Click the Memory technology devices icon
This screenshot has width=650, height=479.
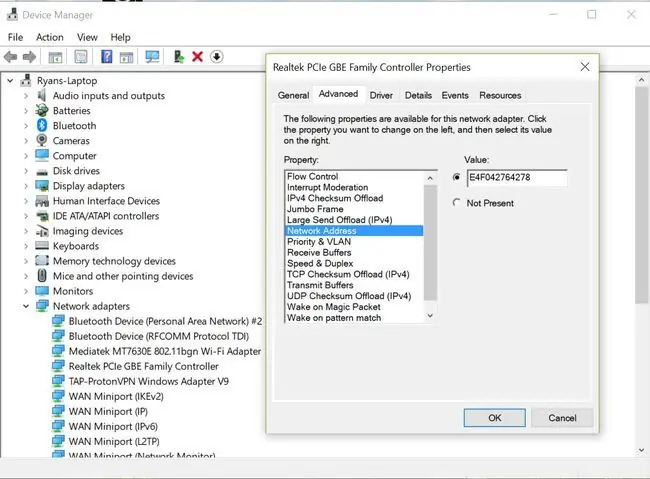pos(42,260)
